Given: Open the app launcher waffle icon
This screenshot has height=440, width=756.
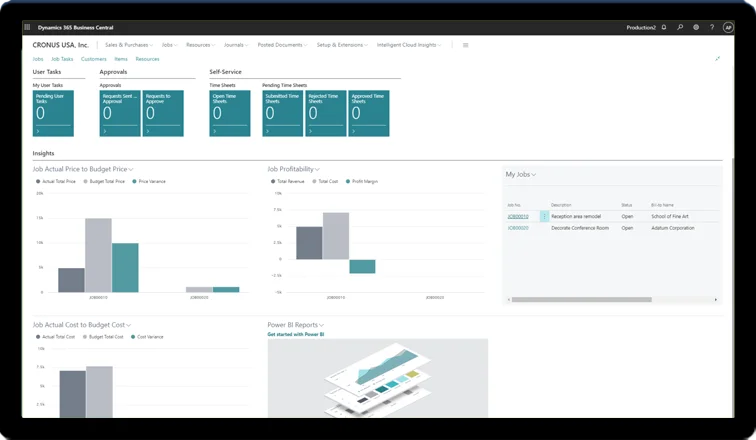Looking at the screenshot, I should point(29,27).
